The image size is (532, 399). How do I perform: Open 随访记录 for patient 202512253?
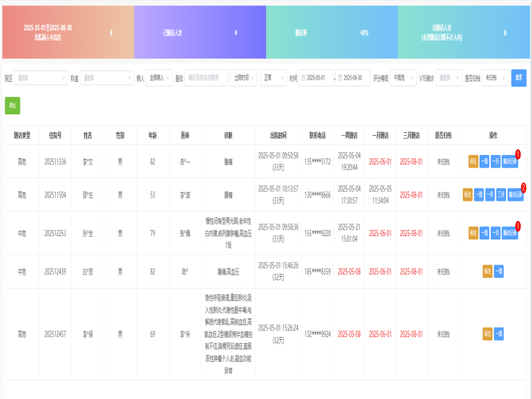[510, 233]
